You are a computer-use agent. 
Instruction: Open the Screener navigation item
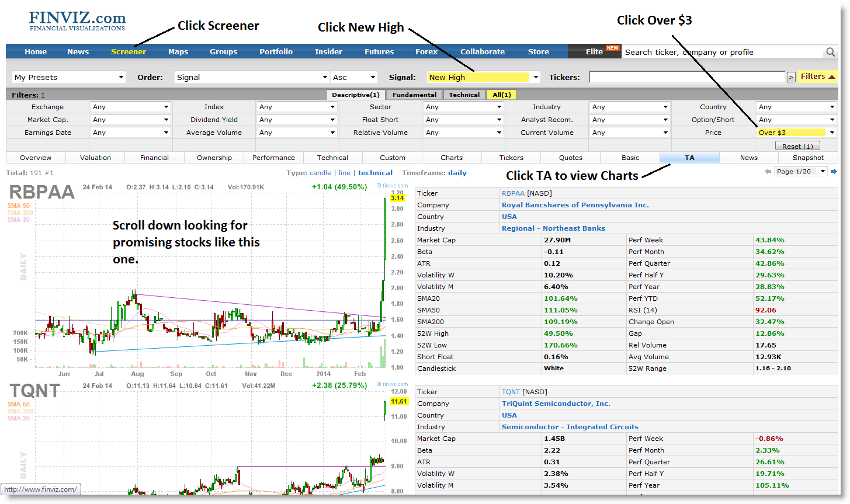pyautogui.click(x=129, y=51)
